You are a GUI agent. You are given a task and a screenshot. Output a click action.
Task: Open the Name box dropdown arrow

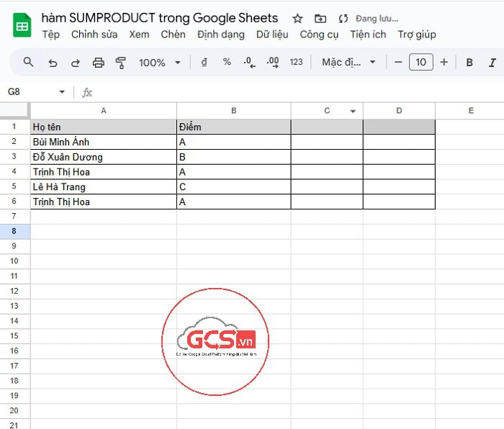[62, 92]
